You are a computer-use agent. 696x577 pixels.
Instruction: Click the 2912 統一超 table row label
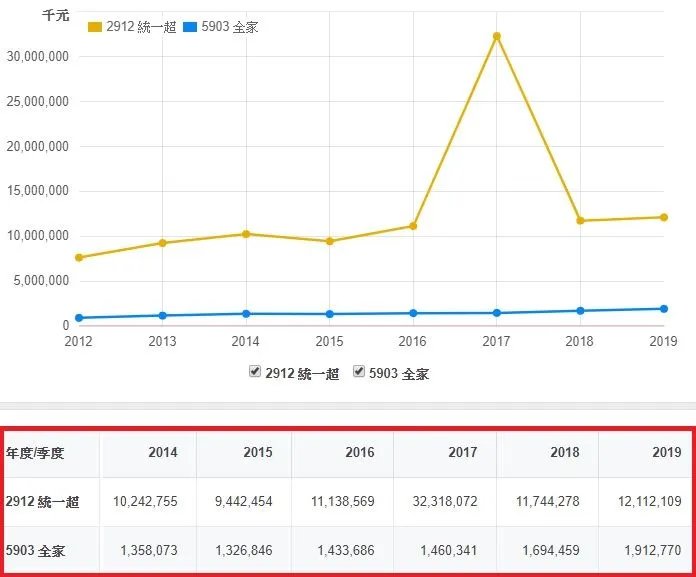coord(42,502)
